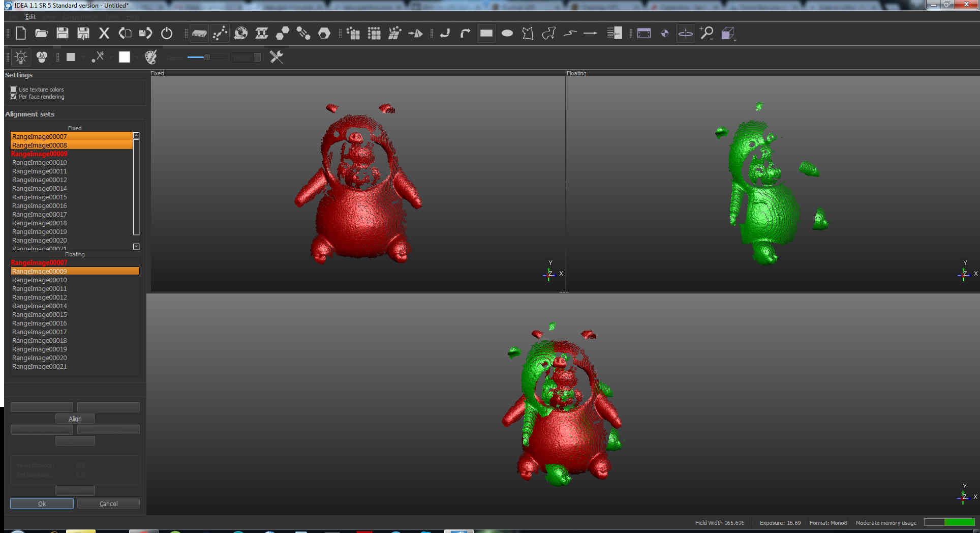Click the X delete icon in the top toolbar

click(104, 34)
